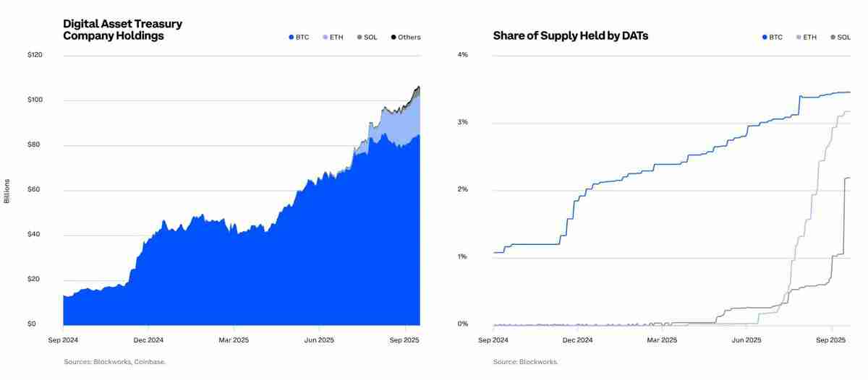
Task: Click the black Others legend dot
Action: click(x=393, y=37)
